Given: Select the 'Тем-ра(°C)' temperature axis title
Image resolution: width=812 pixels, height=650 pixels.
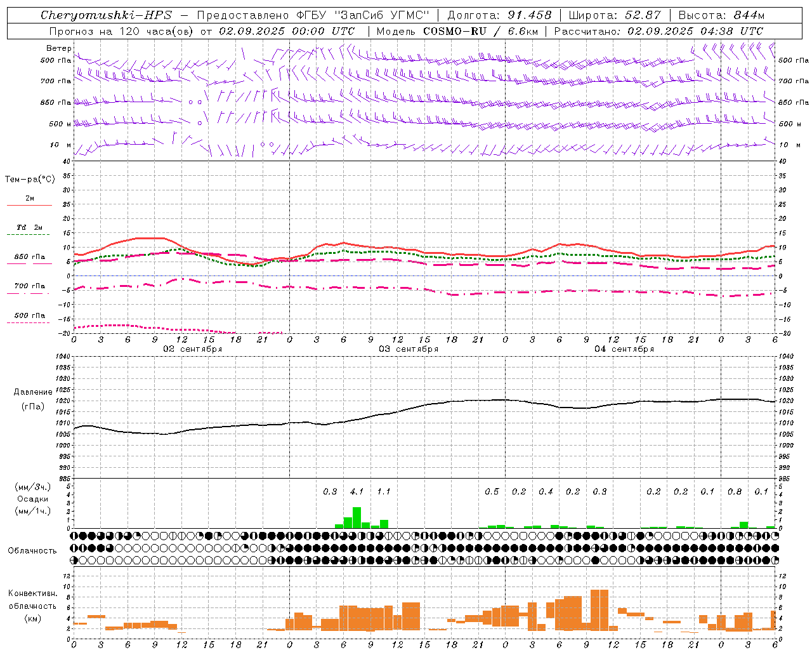Looking at the screenshot, I should [30, 180].
